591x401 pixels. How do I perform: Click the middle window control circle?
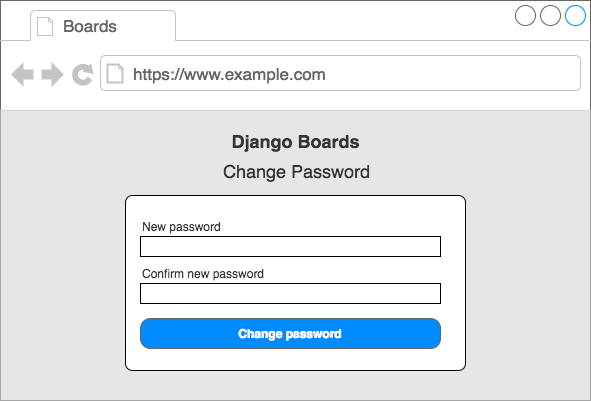tap(550, 16)
